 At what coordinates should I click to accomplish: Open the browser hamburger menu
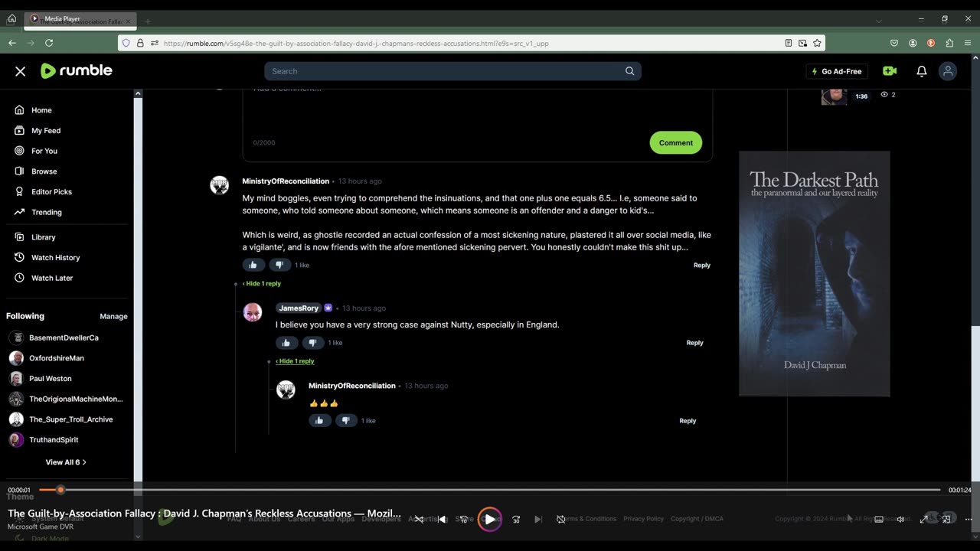968,43
